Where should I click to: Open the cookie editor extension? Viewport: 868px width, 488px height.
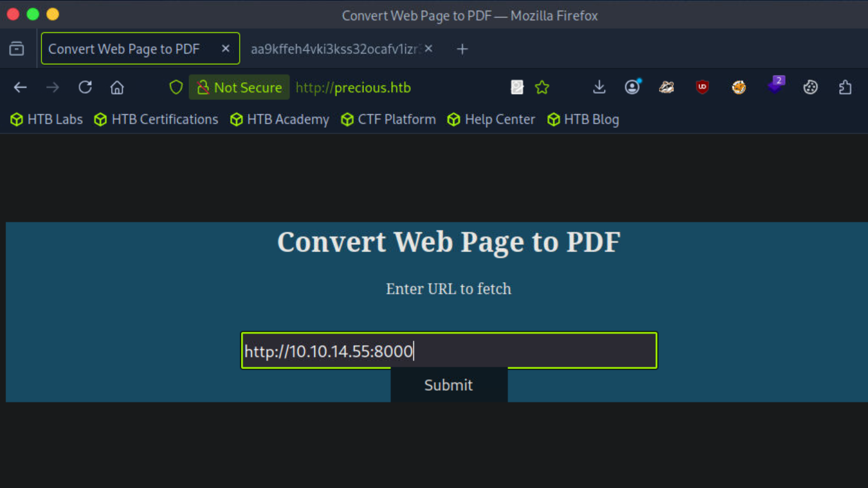click(810, 88)
